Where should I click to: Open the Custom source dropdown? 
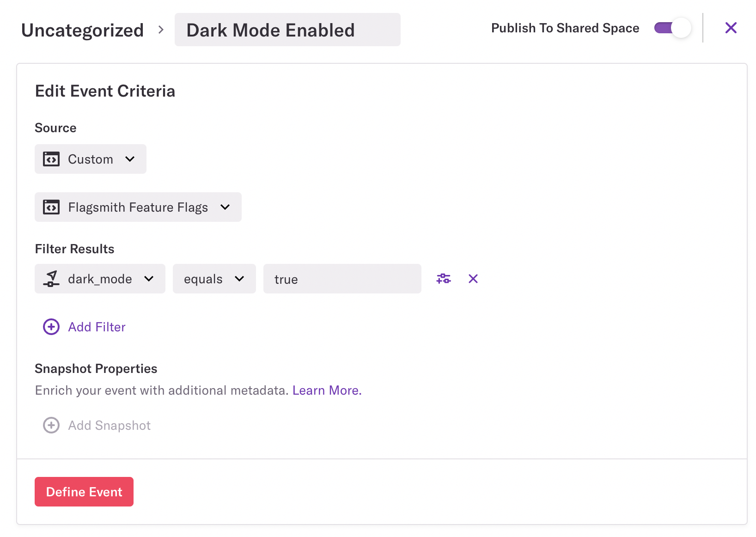click(91, 159)
